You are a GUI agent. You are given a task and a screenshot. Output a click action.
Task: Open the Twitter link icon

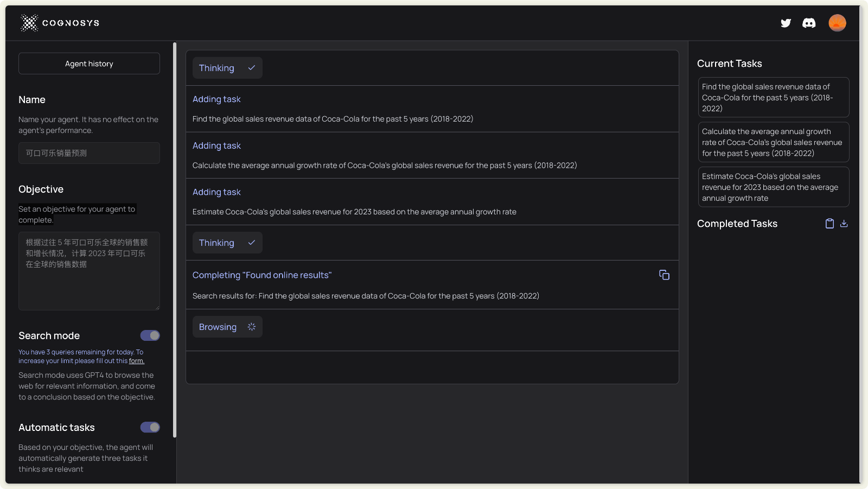click(786, 23)
